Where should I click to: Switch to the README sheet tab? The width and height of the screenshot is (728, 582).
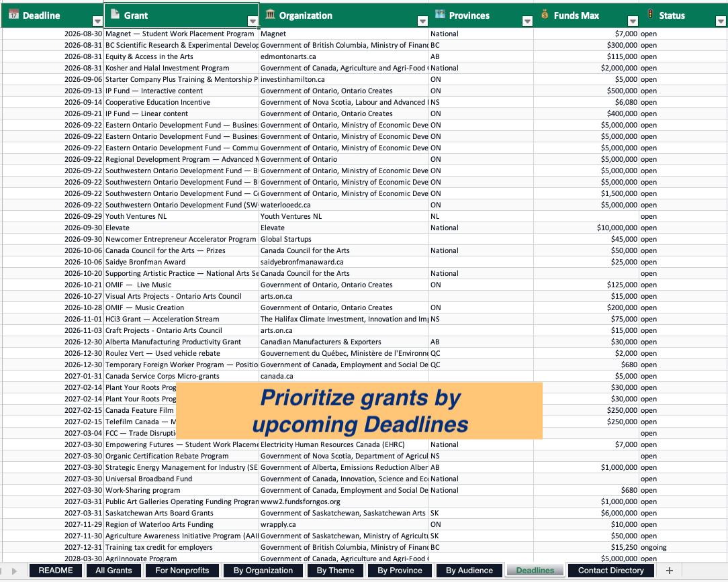[x=56, y=571]
